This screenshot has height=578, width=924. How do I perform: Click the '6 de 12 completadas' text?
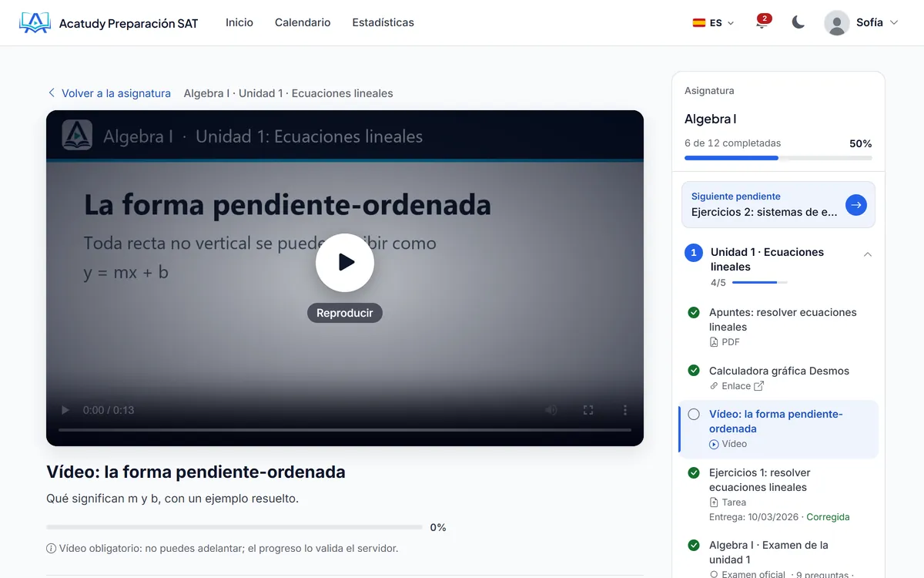pyautogui.click(x=732, y=143)
